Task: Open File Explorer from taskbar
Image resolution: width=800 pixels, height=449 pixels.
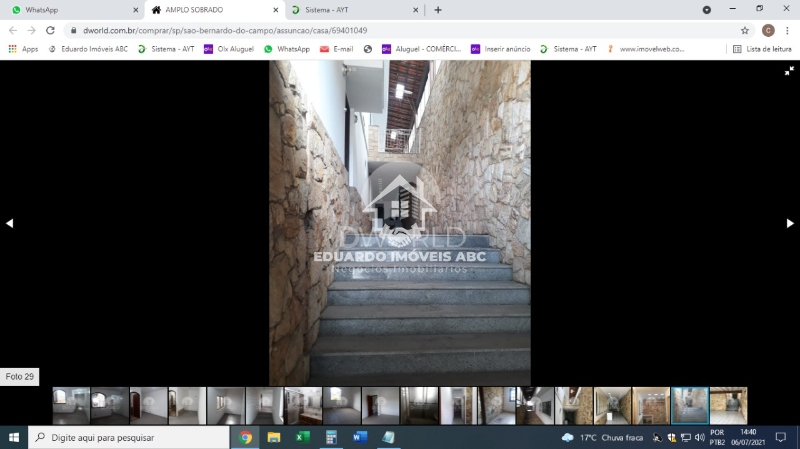Action: (x=274, y=437)
